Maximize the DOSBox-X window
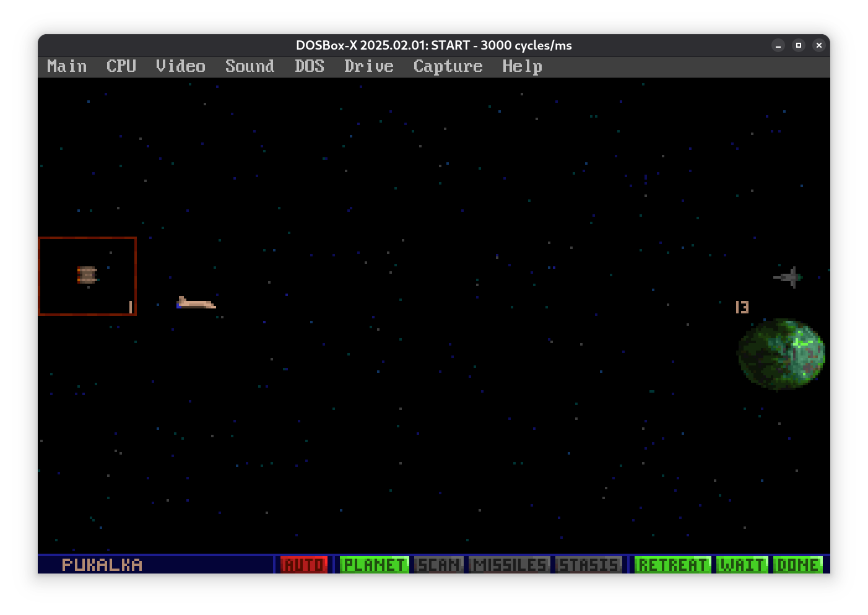 [x=799, y=45]
